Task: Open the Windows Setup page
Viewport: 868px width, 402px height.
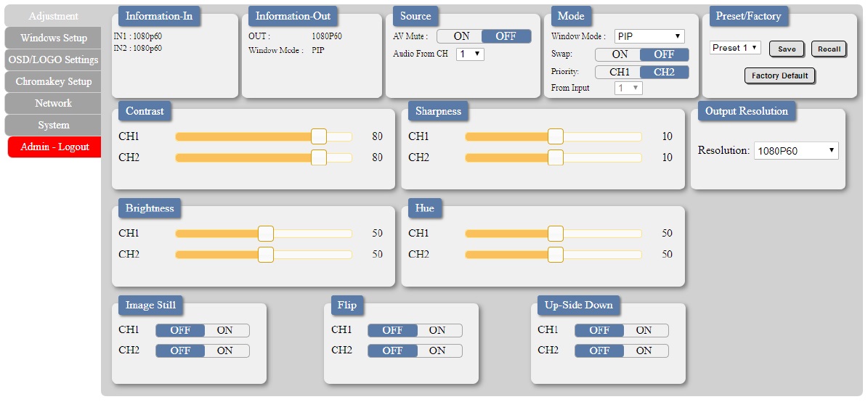Action: pyautogui.click(x=54, y=38)
